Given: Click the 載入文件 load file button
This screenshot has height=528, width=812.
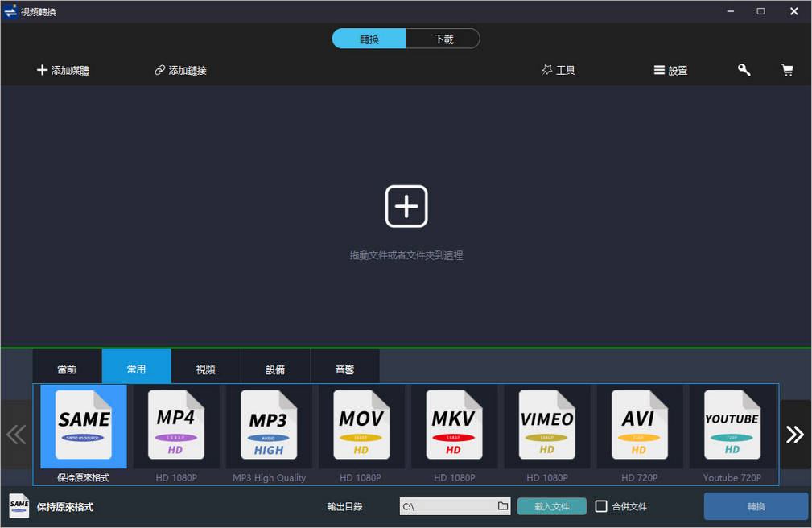Looking at the screenshot, I should click(551, 506).
